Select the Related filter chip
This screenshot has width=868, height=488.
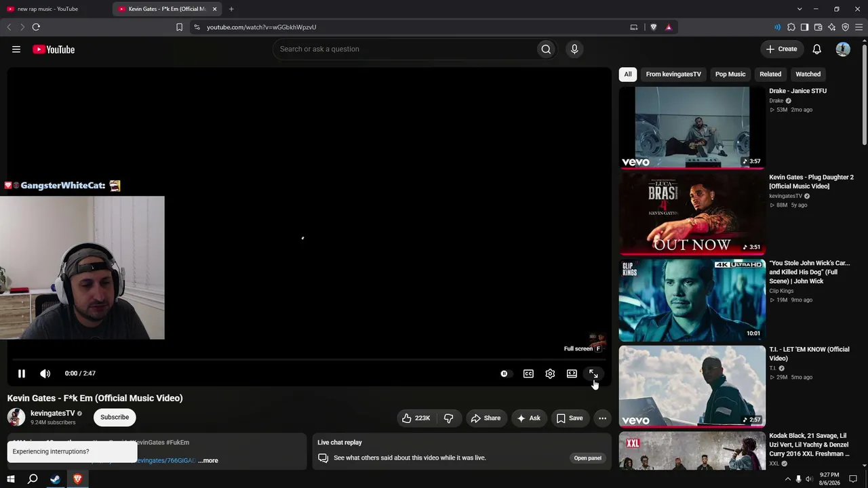[x=770, y=74]
